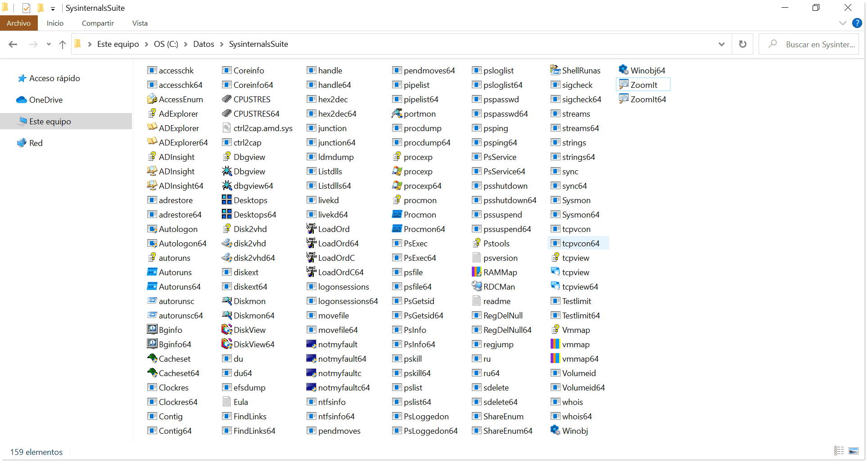Select the Diskmon64 icon
The height and width of the screenshot is (463, 868).
click(x=227, y=315)
